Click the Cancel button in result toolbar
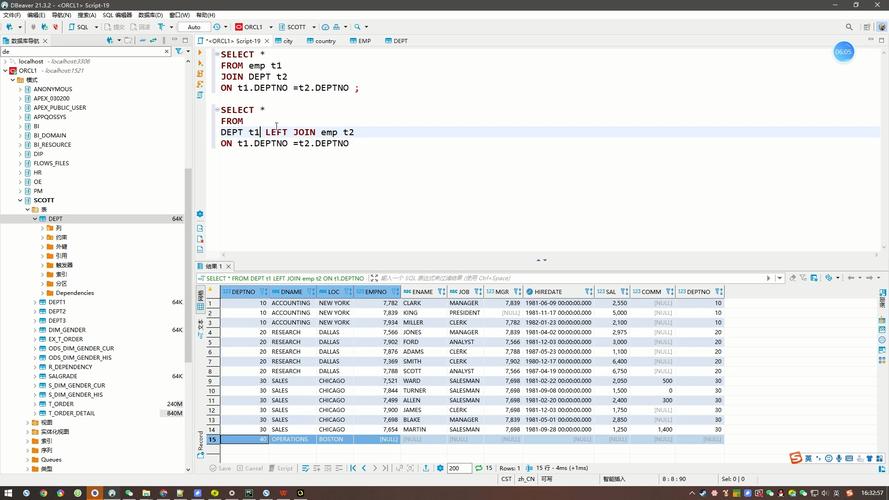This screenshot has width=889, height=500. [249, 468]
